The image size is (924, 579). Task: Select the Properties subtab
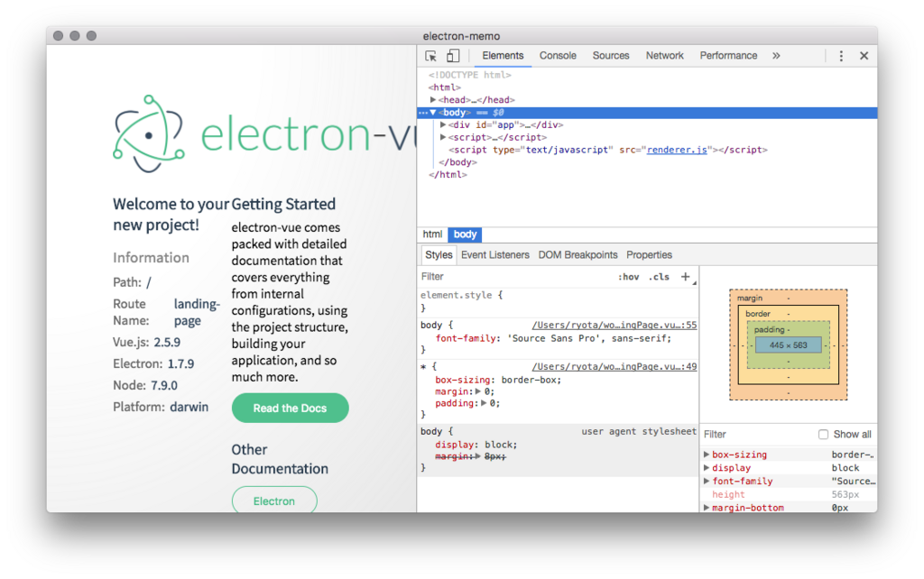[x=649, y=255]
